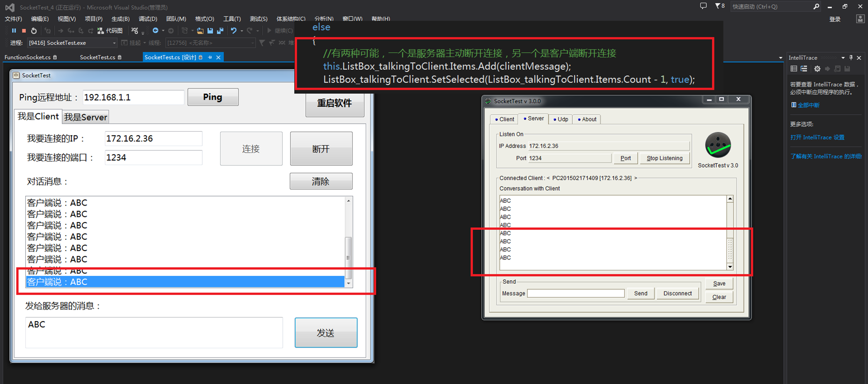Open About tab in SocketTest v3.0.0
Viewport: 868px width, 384px height.
(587, 119)
